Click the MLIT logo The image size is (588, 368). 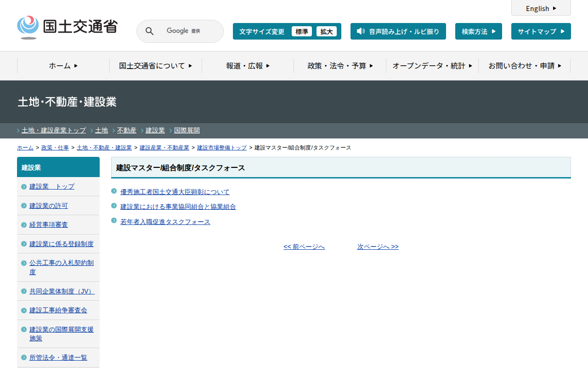[67, 27]
